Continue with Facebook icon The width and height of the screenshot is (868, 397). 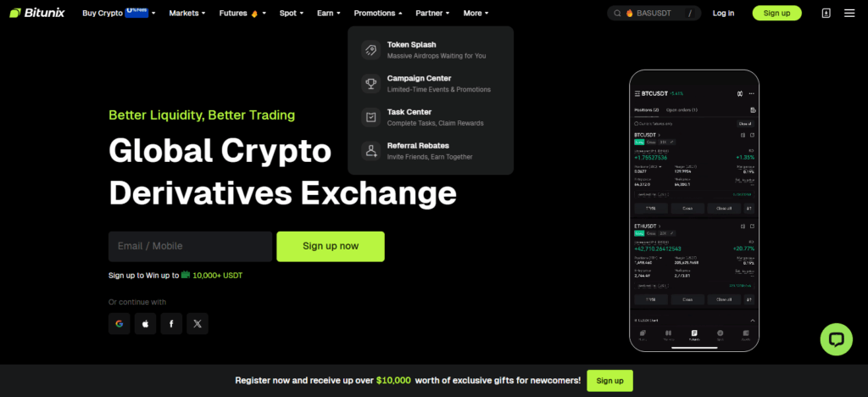click(171, 324)
